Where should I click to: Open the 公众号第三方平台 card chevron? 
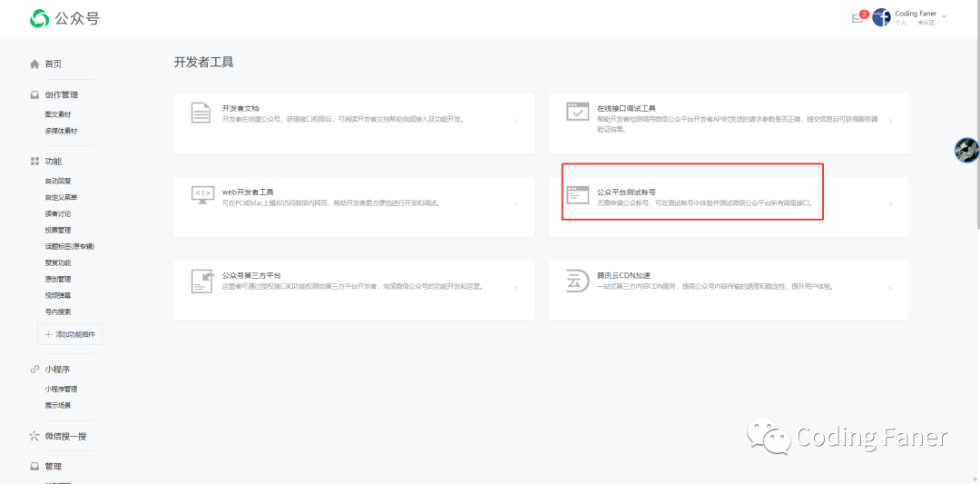[x=515, y=288]
